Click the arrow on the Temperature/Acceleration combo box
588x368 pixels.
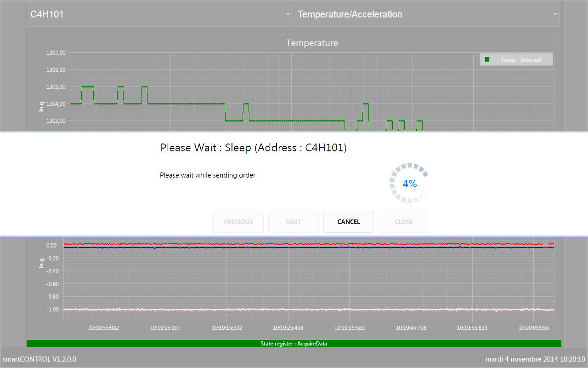tap(555, 14)
